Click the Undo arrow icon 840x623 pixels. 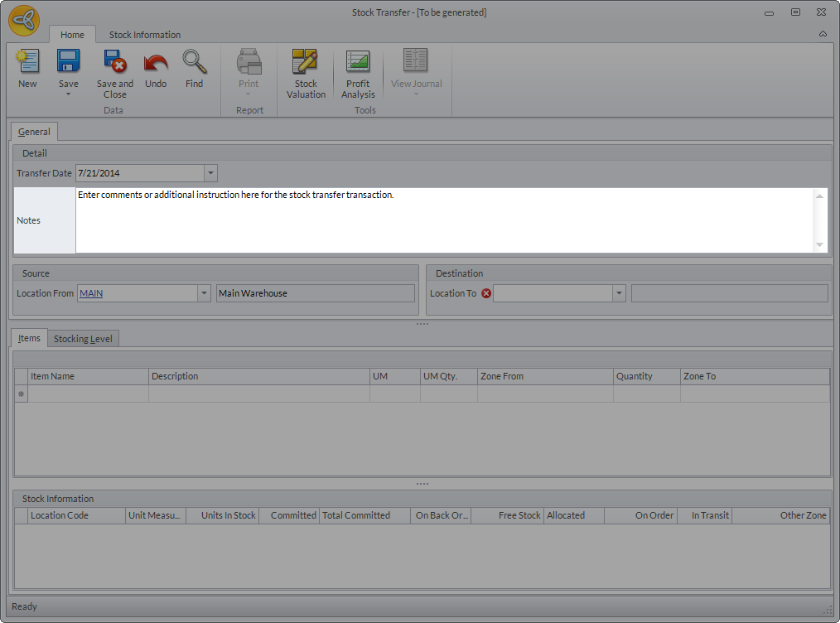point(156,62)
